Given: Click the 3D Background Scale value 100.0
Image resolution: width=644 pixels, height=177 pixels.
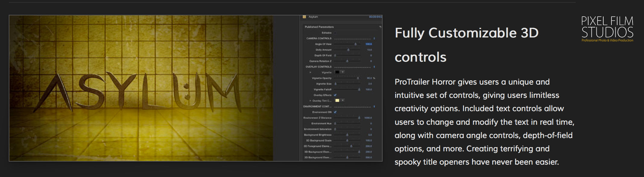Looking at the screenshot, I should 369,140.
